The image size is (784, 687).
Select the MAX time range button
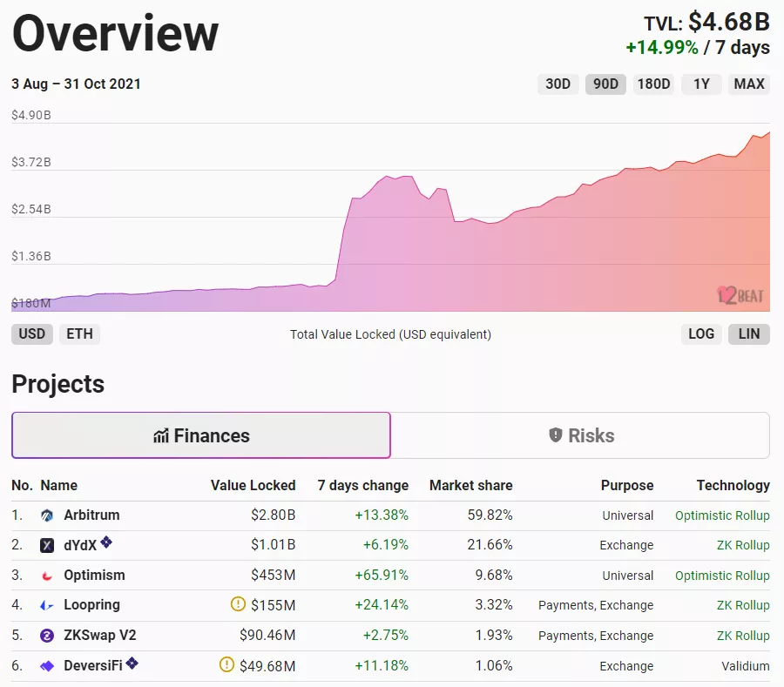(x=748, y=84)
